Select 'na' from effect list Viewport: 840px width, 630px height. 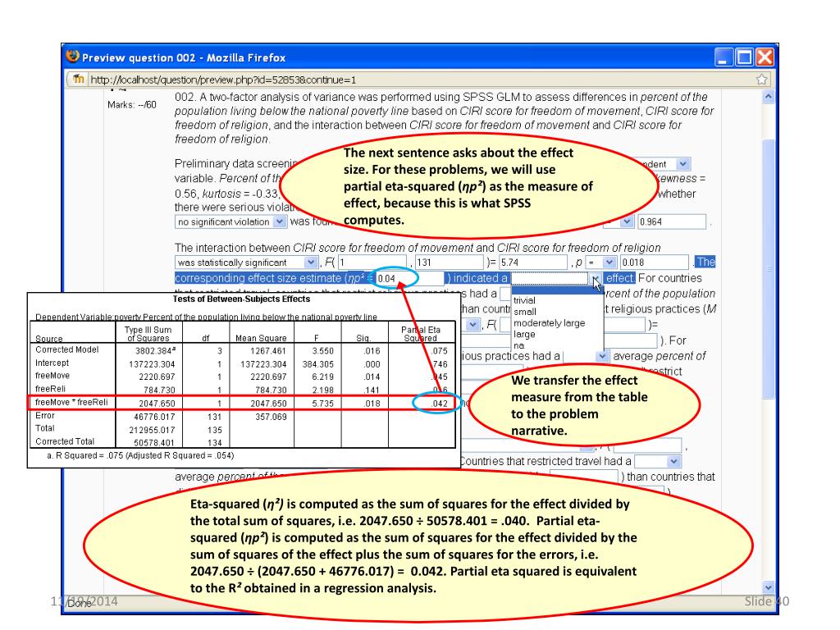tap(519, 345)
